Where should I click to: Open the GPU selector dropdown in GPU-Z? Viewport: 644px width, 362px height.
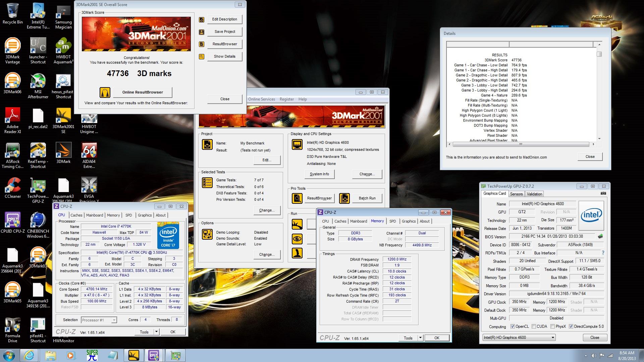click(x=519, y=338)
